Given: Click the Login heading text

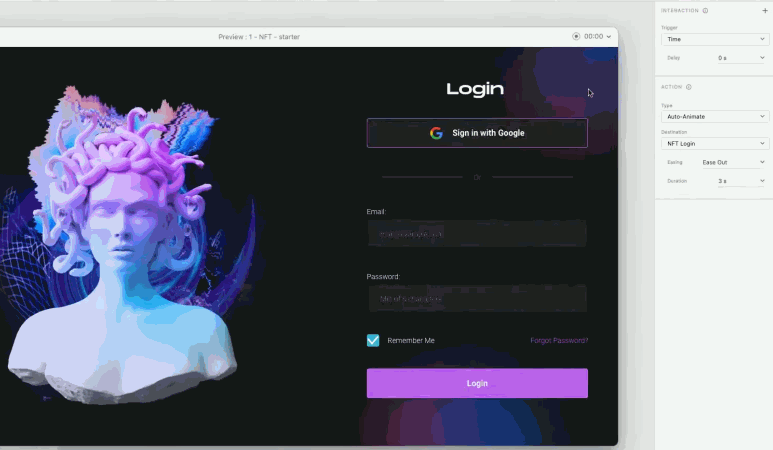Looking at the screenshot, I should point(475,89).
